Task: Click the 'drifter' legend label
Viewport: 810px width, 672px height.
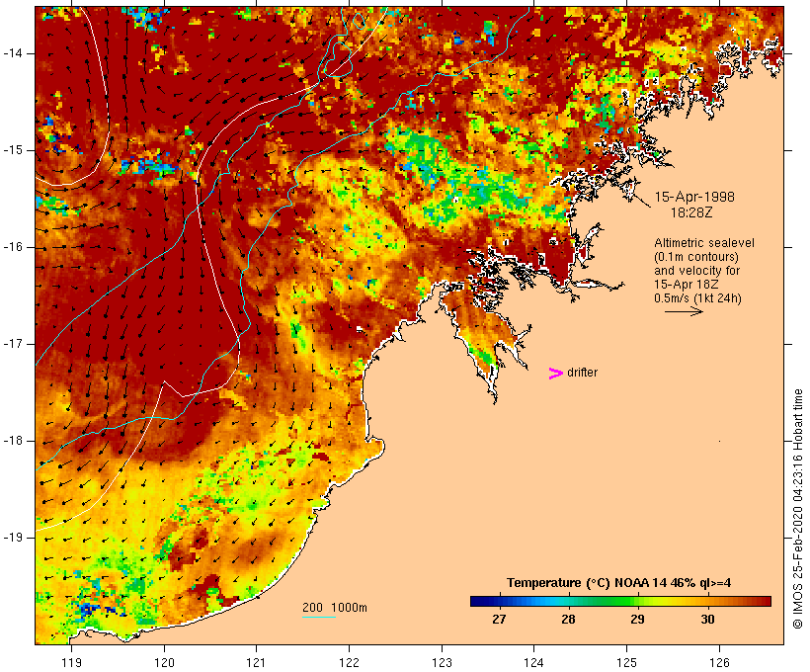Action: tap(582, 373)
